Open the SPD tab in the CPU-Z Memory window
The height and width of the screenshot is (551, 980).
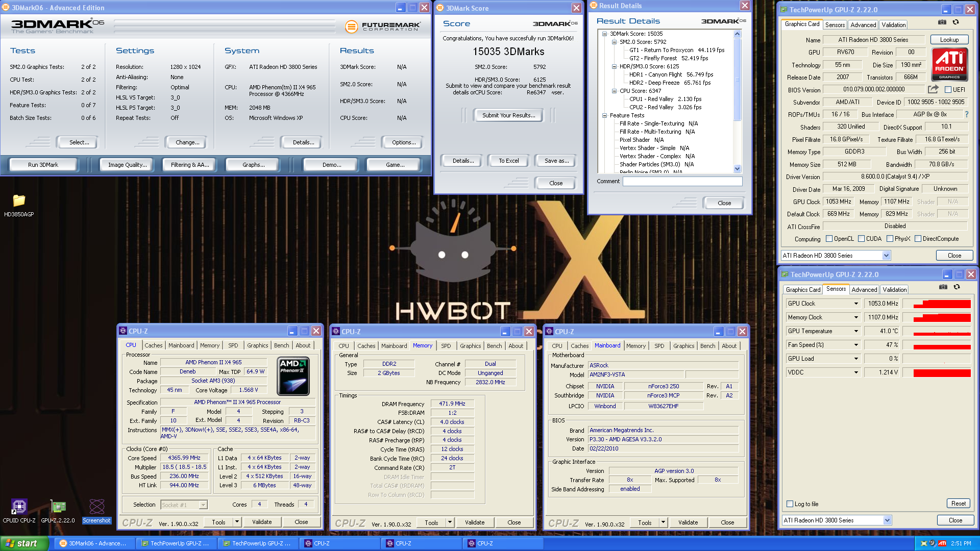pos(446,345)
